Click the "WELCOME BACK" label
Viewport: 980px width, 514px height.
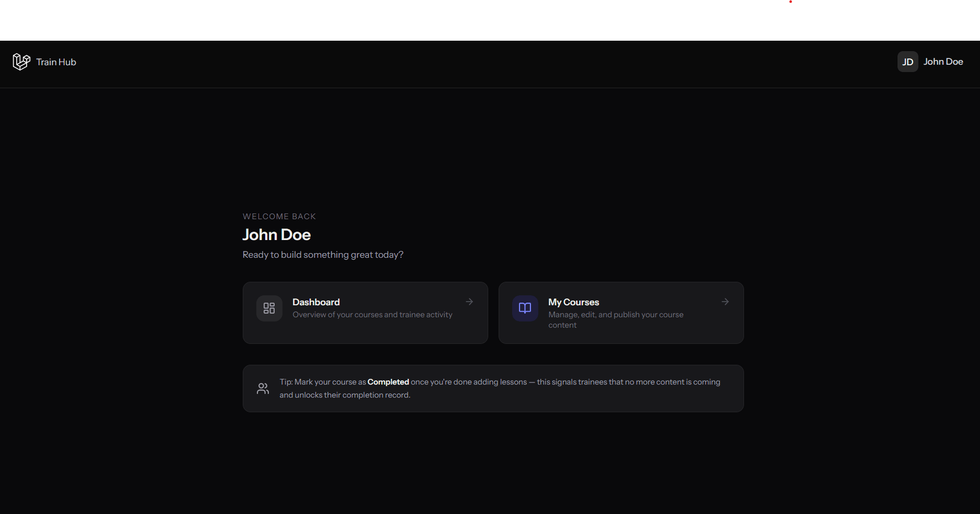pos(279,217)
